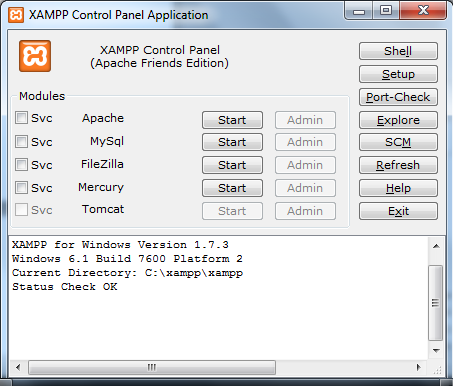Minimize the XAMPP window

[x=359, y=12]
